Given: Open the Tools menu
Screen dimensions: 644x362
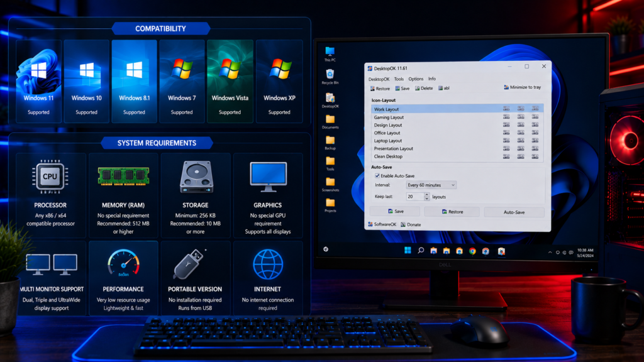Looking at the screenshot, I should coord(399,79).
